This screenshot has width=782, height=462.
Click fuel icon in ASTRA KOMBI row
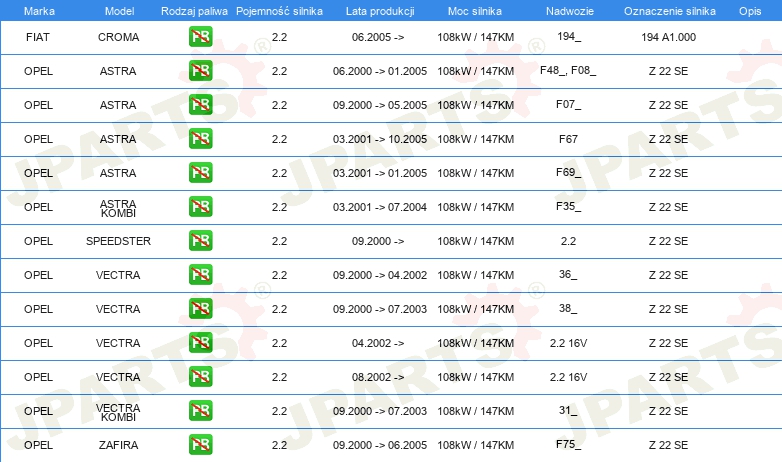click(x=200, y=207)
